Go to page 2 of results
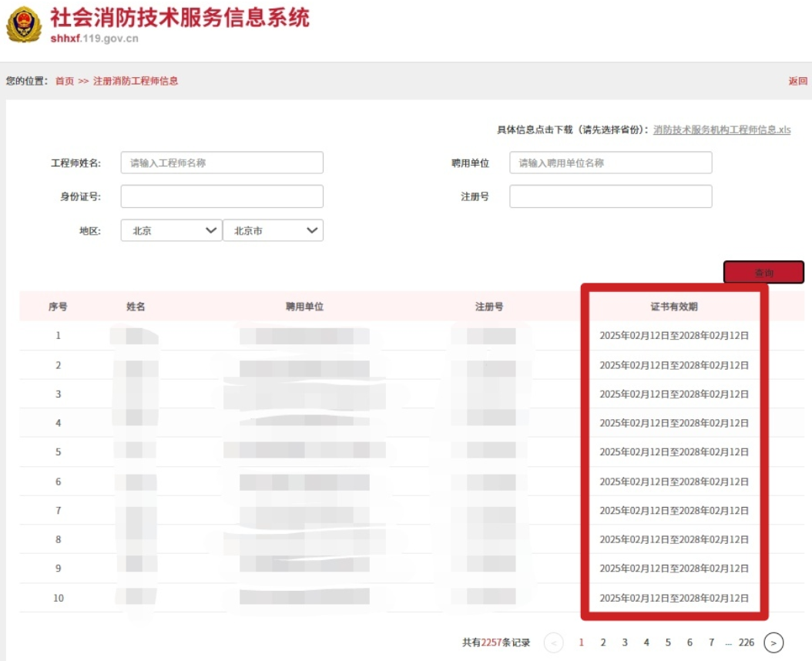Viewport: 812px width, 661px height. [x=603, y=643]
